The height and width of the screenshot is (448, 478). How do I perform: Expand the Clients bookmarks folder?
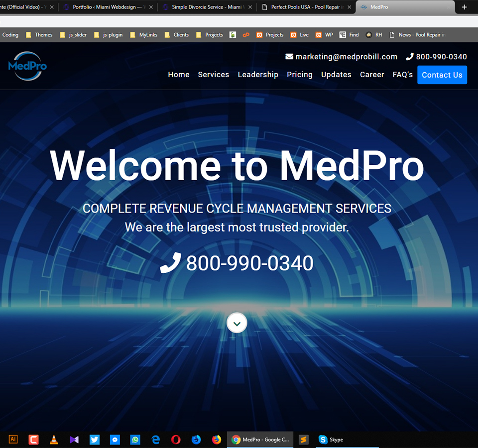tap(176, 35)
